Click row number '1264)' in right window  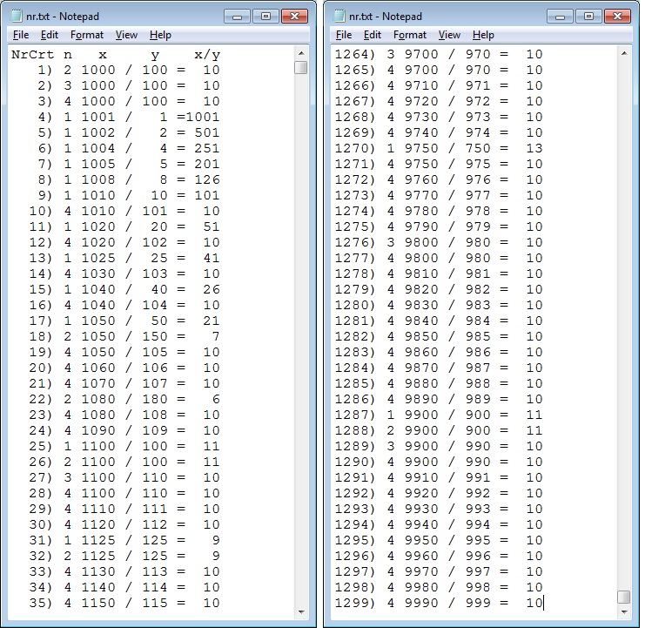point(355,55)
